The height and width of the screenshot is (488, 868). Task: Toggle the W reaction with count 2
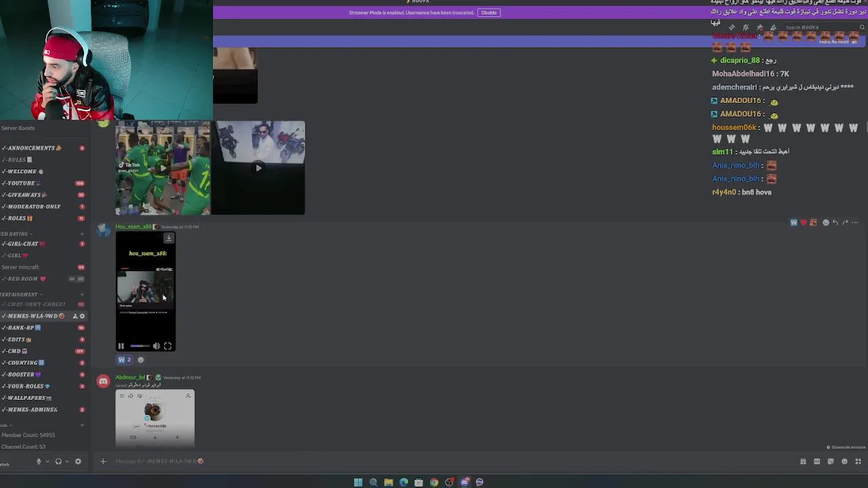click(125, 360)
